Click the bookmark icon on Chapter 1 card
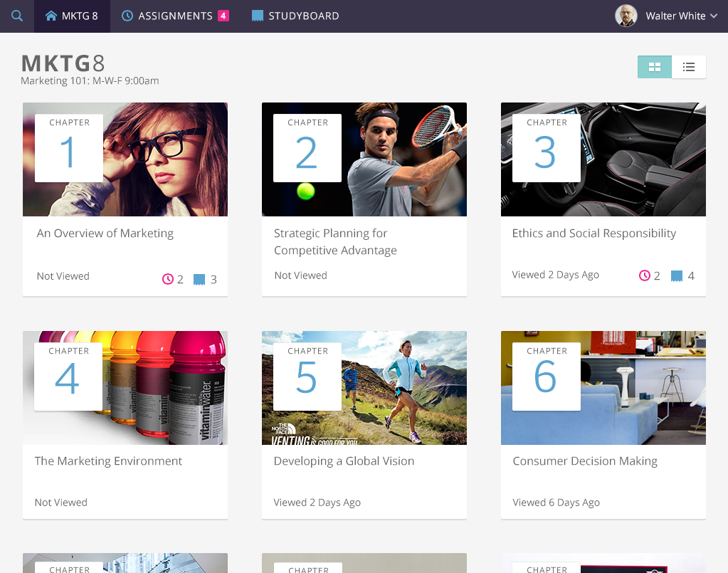The width and height of the screenshot is (728, 573). (x=199, y=280)
